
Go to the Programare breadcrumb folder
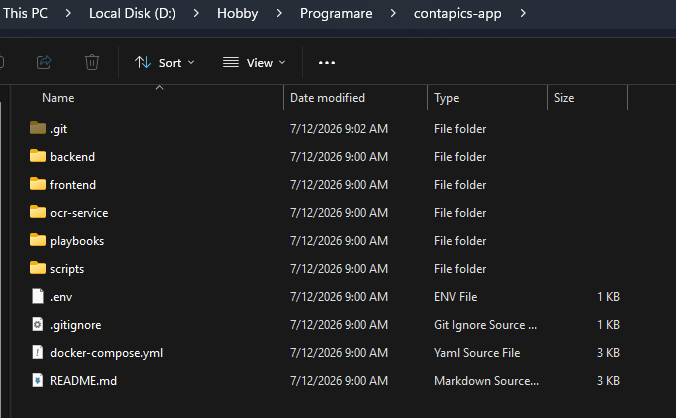[x=336, y=13]
